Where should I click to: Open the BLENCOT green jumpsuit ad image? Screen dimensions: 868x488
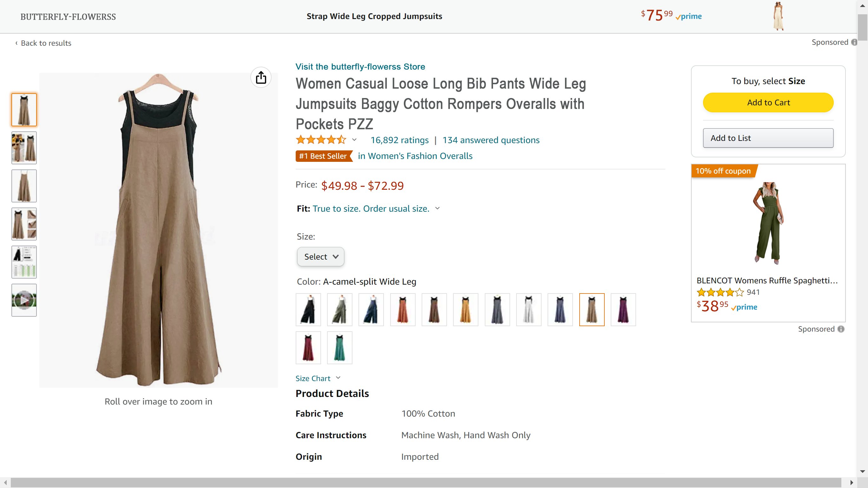[x=768, y=223]
